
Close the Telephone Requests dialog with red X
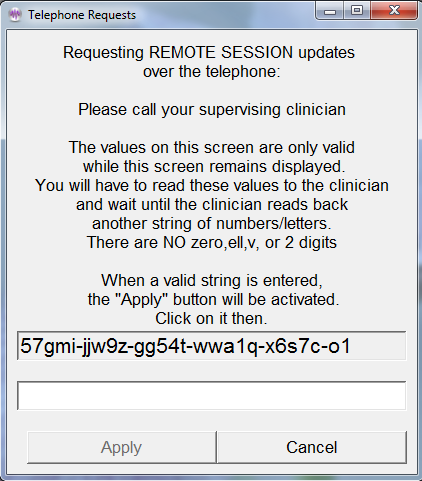click(394, 10)
